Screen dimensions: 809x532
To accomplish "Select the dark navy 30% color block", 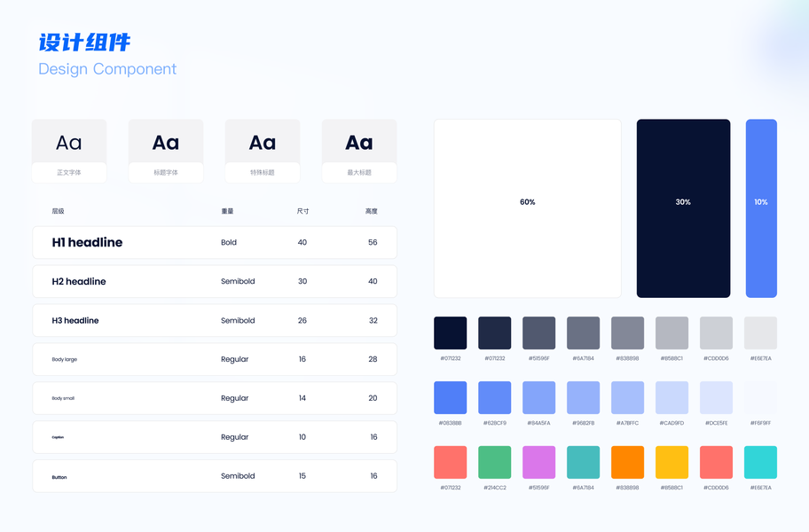I will (683, 208).
